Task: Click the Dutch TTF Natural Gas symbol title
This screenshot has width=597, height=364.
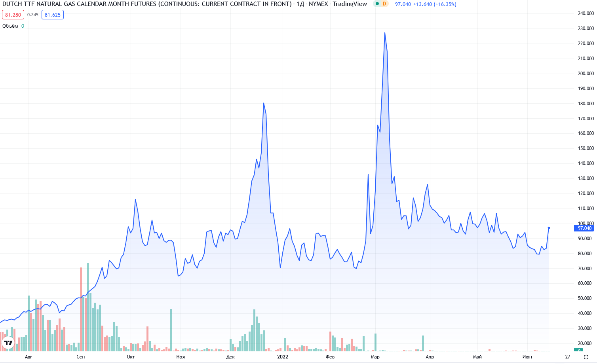Action: point(146,4)
